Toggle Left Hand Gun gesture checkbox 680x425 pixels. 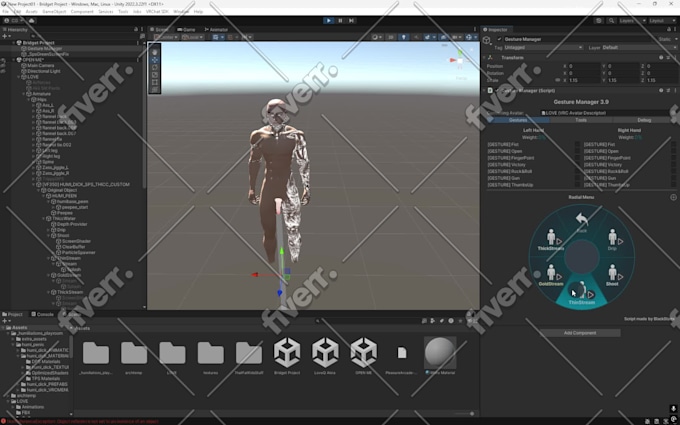pos(577,178)
